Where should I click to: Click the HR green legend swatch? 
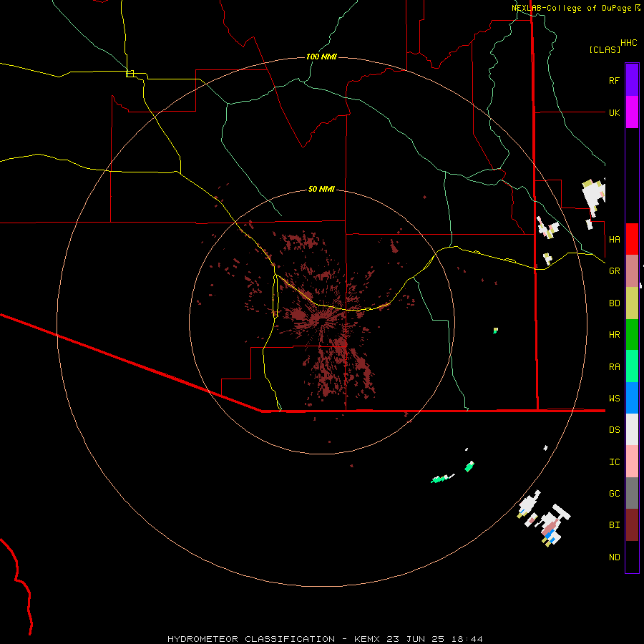tap(632, 335)
